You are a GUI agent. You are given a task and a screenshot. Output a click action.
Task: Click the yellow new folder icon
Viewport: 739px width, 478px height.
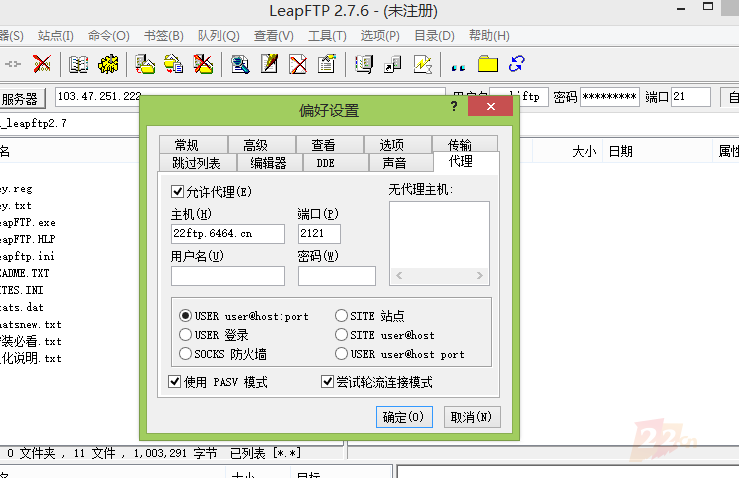coord(488,64)
